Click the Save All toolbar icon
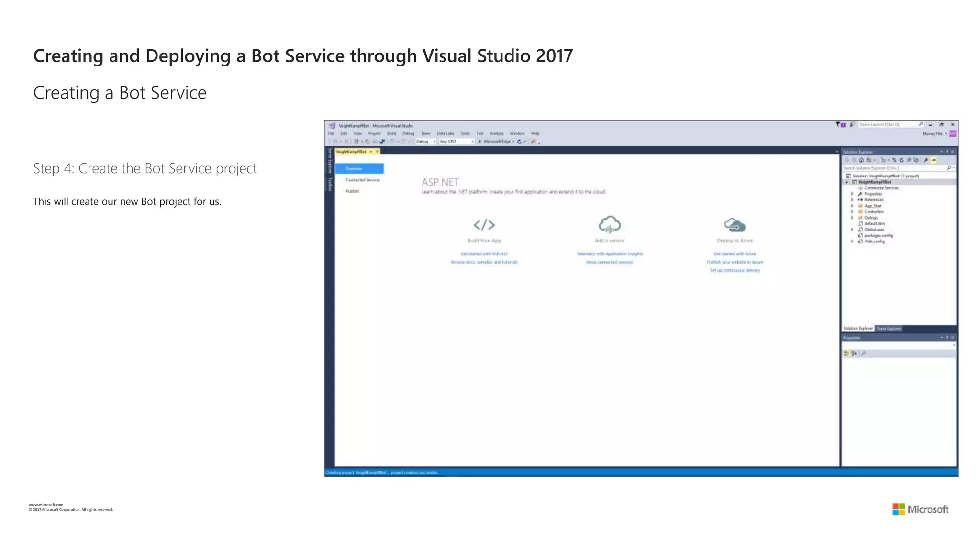The height and width of the screenshot is (551, 980). [x=382, y=142]
